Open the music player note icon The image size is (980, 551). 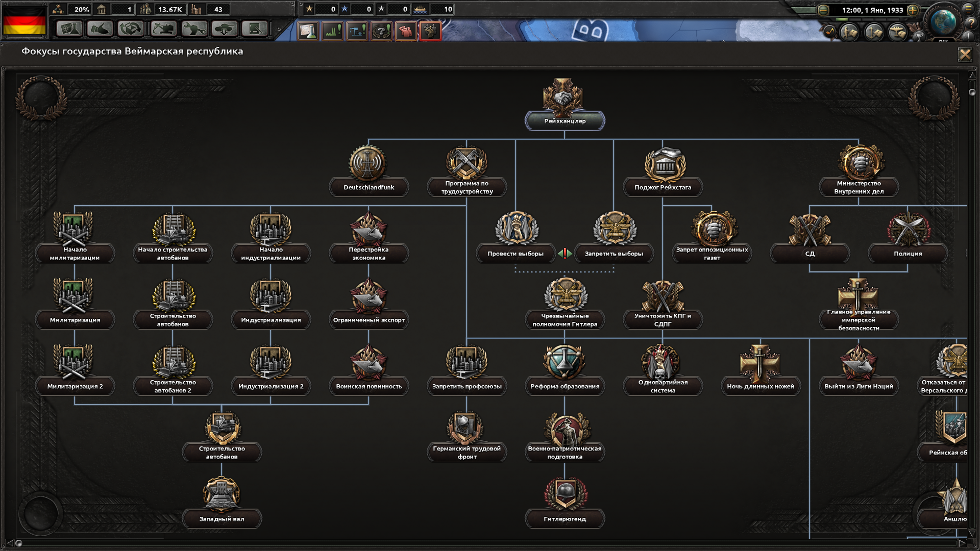[x=829, y=32]
